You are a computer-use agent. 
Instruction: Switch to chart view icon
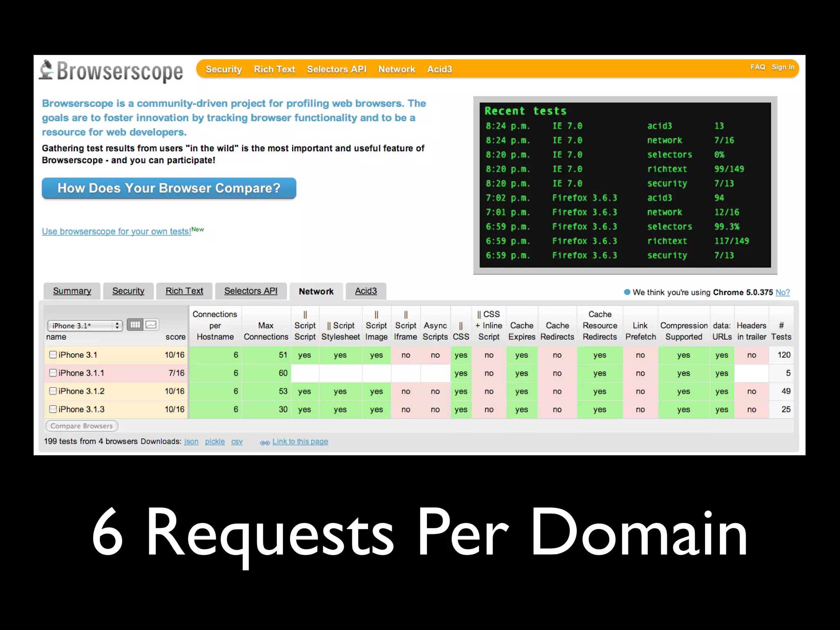point(151,325)
